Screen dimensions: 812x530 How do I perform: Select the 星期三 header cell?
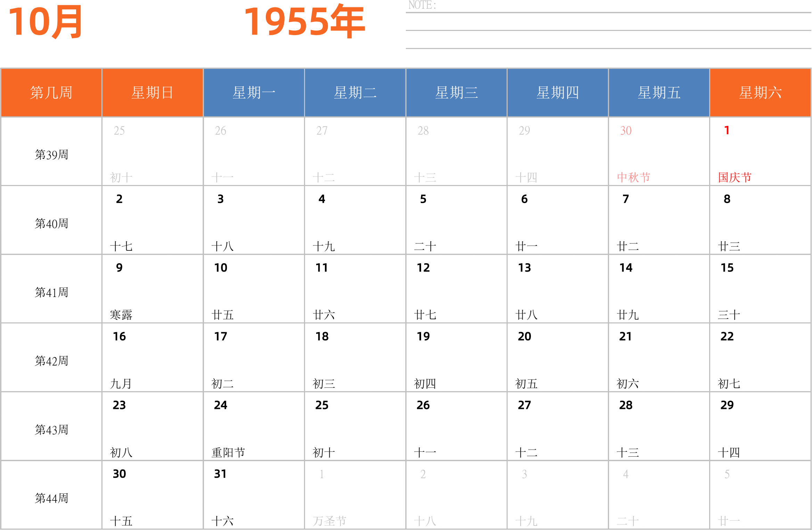[456, 93]
